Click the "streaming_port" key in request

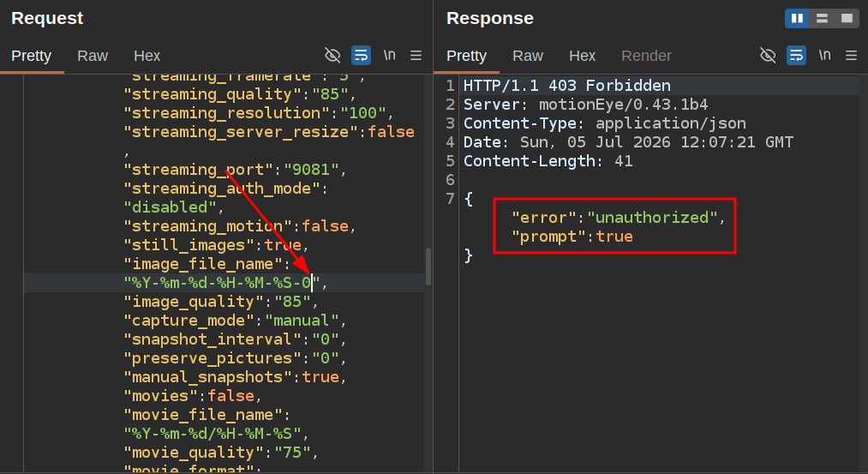(199, 170)
